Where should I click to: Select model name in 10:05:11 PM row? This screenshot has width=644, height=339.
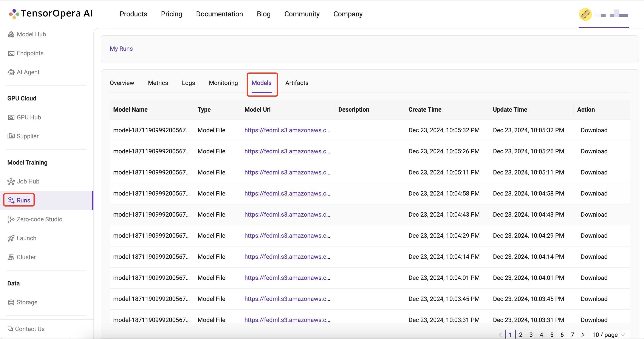(151, 172)
